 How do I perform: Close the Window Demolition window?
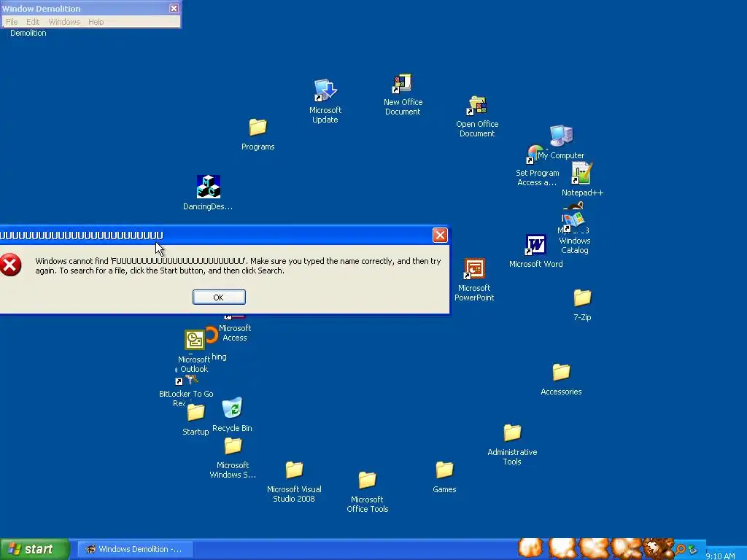(x=174, y=9)
